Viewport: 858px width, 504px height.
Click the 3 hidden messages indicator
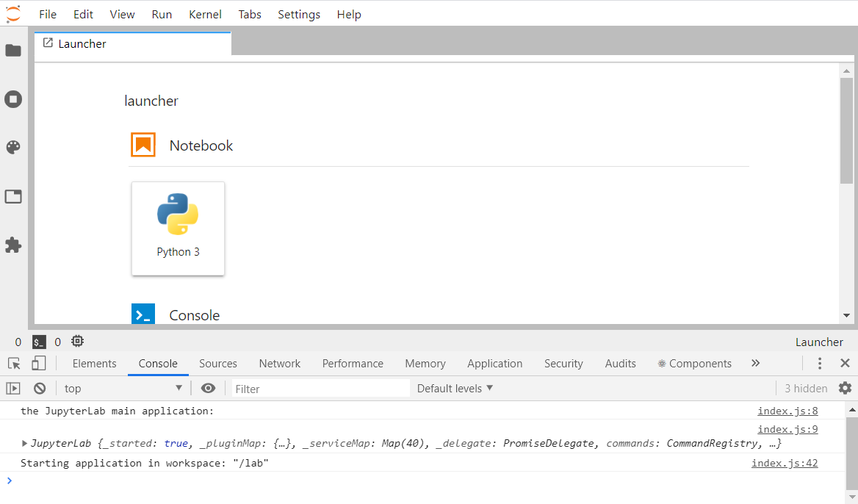[x=806, y=389]
